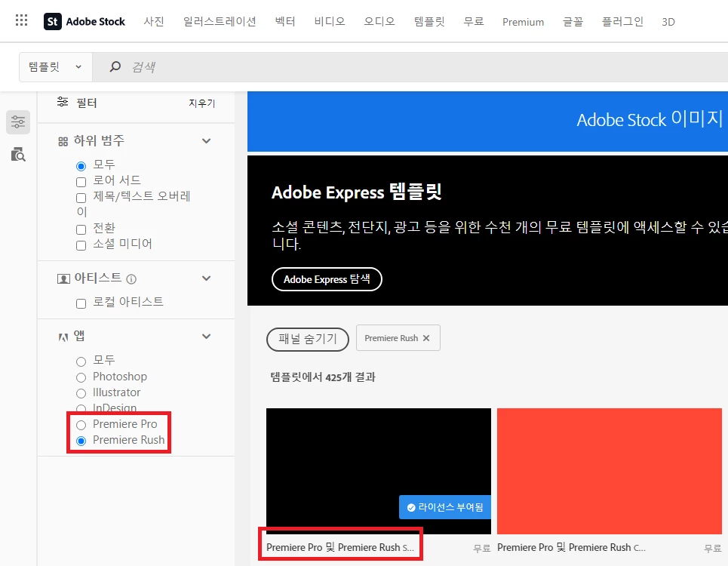Check the 로어 서드 checkbox

click(81, 182)
